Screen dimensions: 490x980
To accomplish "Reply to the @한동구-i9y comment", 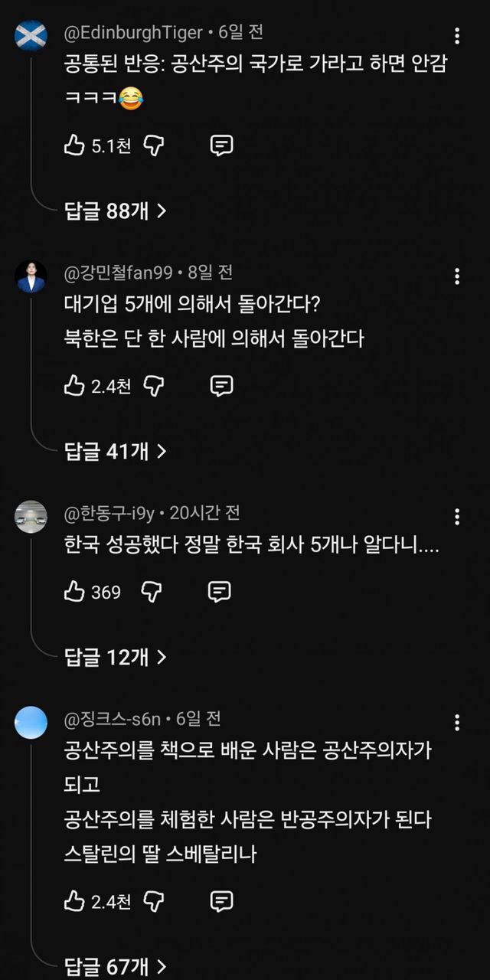I will click(220, 591).
